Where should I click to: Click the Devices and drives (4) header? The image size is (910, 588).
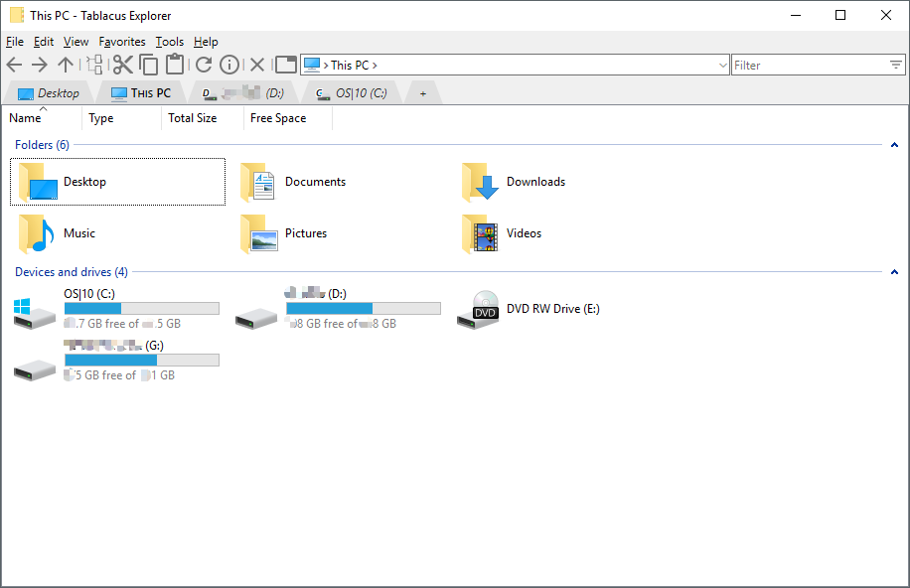[72, 272]
